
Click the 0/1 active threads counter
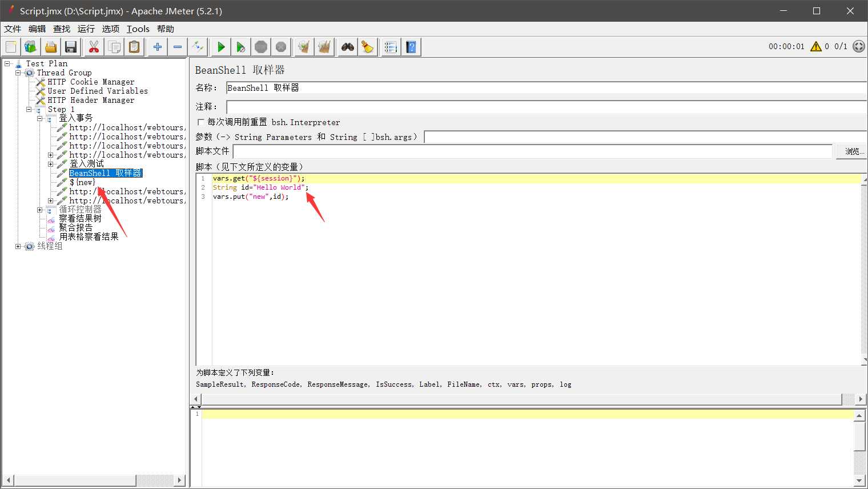841,46
